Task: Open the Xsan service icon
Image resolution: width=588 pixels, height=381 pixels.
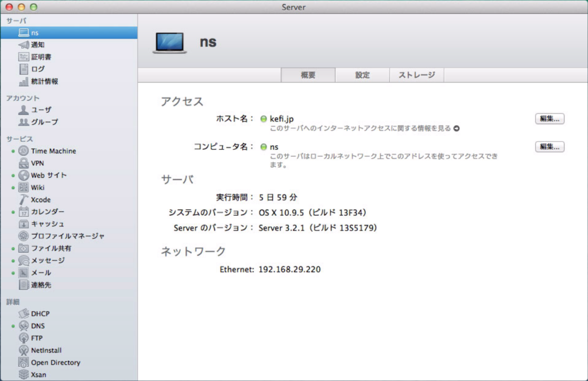Action: coord(23,375)
